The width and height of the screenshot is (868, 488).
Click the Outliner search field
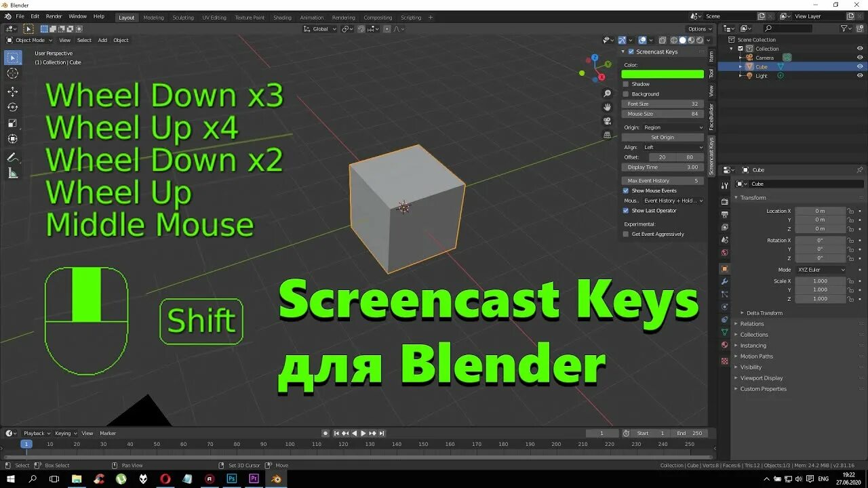click(787, 28)
